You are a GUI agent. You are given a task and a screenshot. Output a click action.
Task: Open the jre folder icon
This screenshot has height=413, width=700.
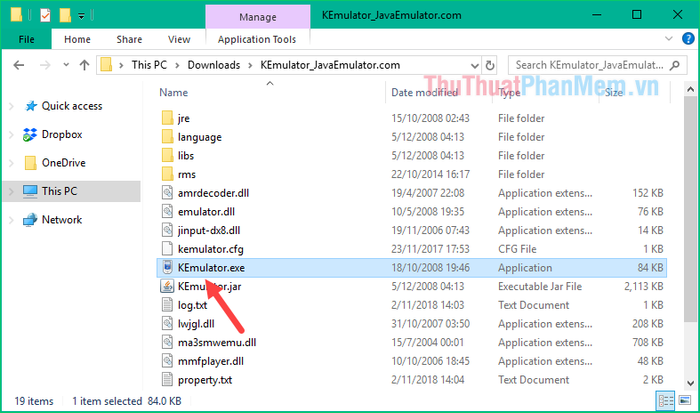167,118
